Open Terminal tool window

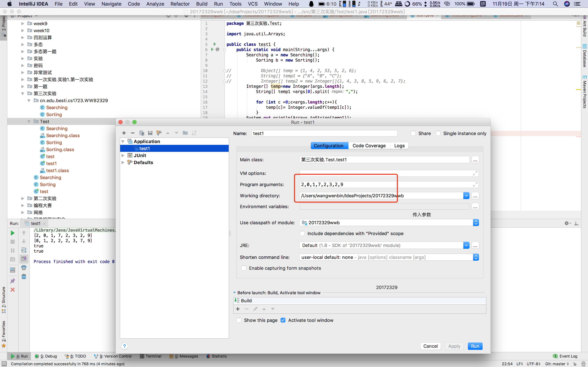pyautogui.click(x=151, y=356)
